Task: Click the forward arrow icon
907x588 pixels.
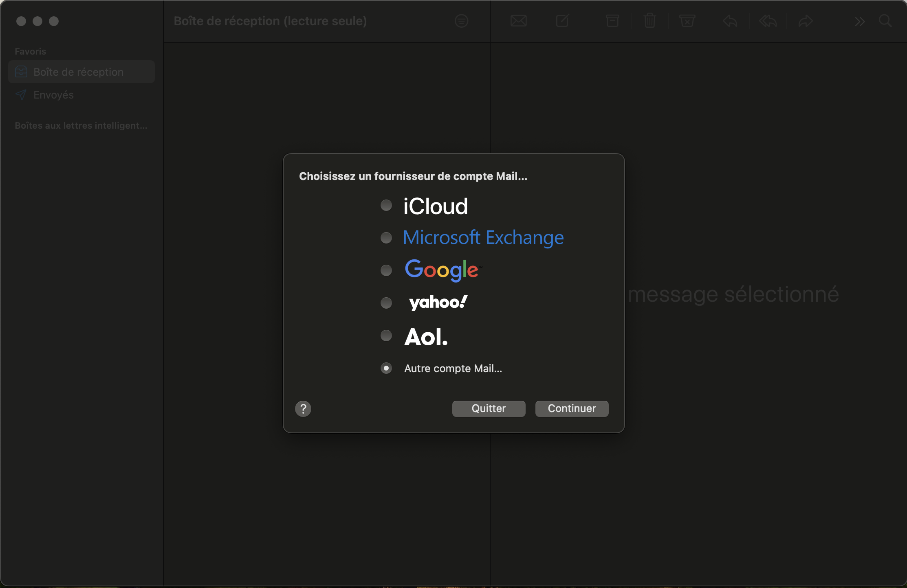Action: 806,21
